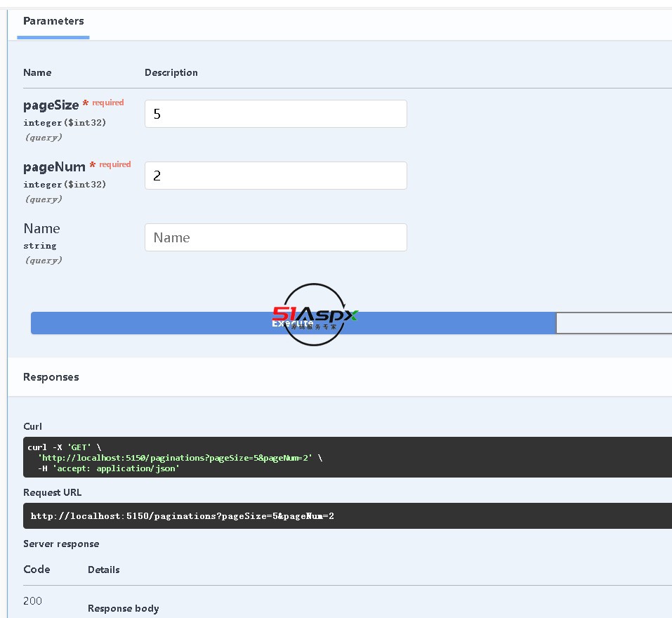Click the 200 response code
Screen dimensions: 672x618
point(32,601)
